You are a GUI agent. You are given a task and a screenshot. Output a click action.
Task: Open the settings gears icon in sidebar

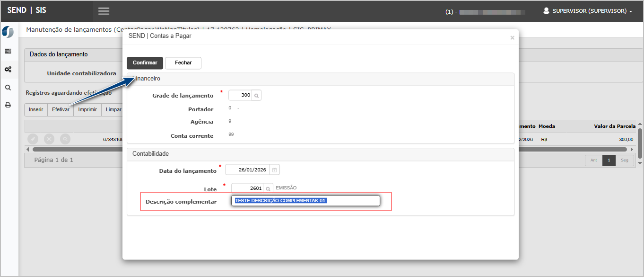(8, 69)
